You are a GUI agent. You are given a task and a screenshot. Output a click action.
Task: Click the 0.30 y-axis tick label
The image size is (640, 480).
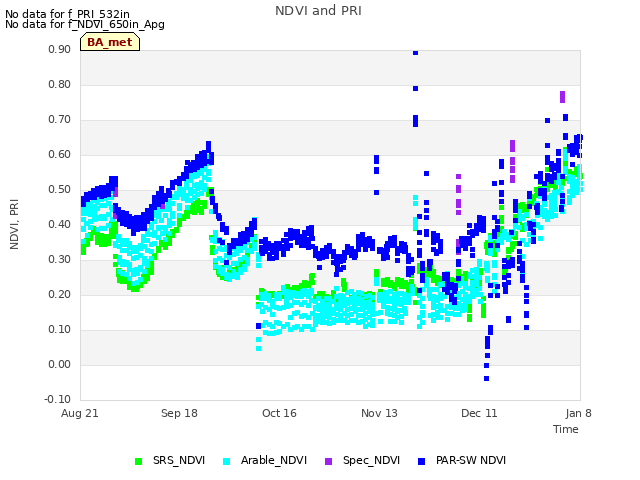(x=59, y=260)
